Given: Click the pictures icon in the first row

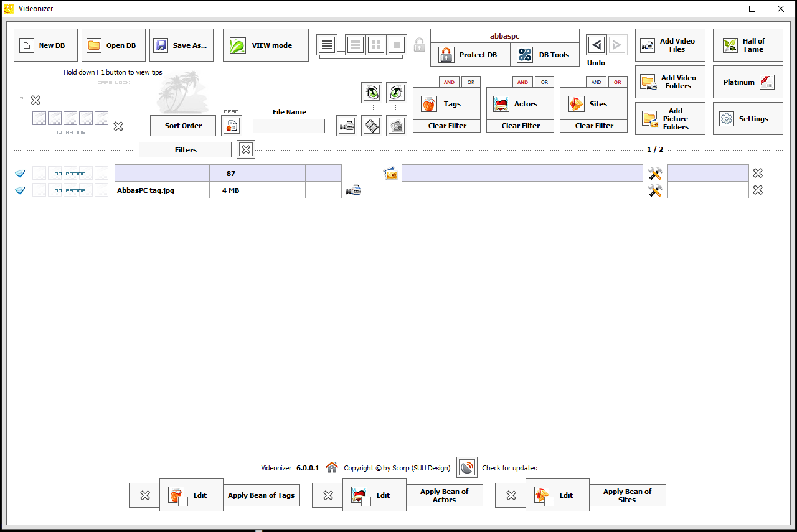Looking at the screenshot, I should [391, 174].
